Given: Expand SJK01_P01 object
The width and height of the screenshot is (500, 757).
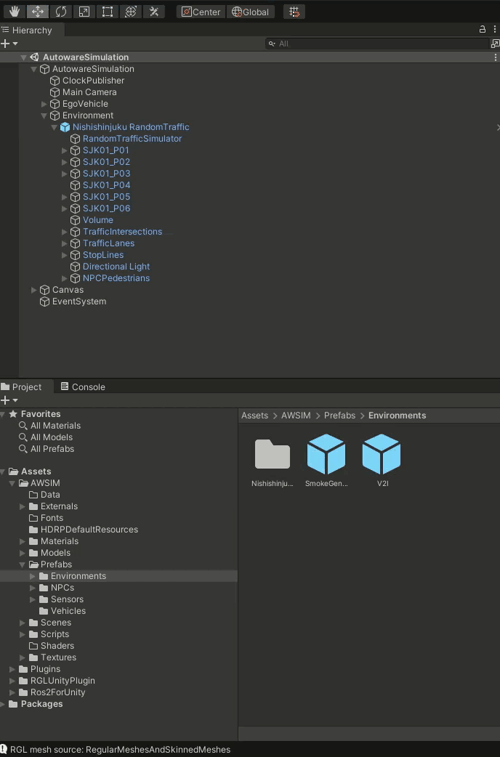Looking at the screenshot, I should tap(64, 151).
